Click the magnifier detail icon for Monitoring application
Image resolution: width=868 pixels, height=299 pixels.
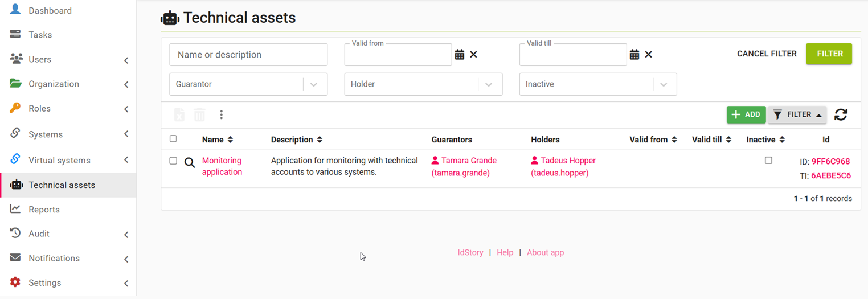(x=190, y=163)
